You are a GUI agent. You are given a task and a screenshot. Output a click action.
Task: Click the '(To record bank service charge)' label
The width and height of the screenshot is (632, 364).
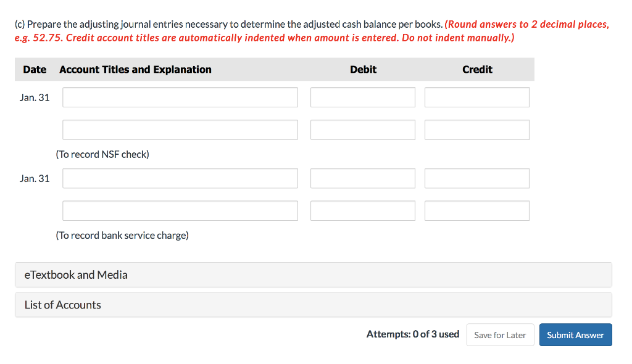(122, 235)
